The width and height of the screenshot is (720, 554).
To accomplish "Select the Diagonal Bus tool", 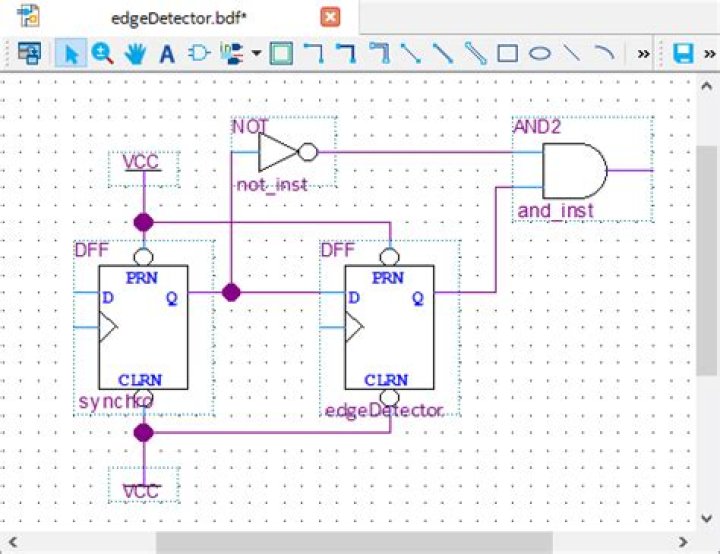I will point(443,53).
